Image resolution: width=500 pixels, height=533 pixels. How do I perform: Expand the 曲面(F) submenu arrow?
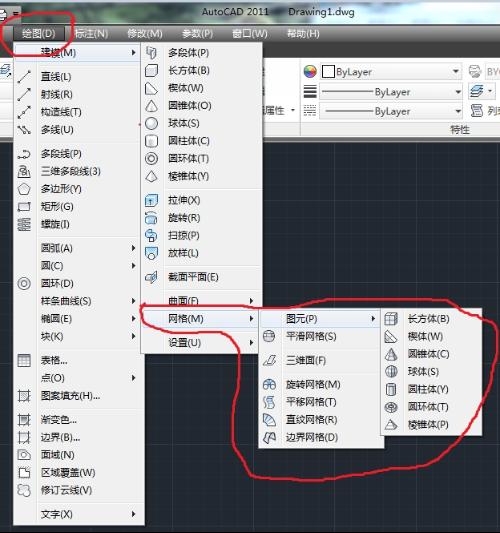(x=251, y=301)
